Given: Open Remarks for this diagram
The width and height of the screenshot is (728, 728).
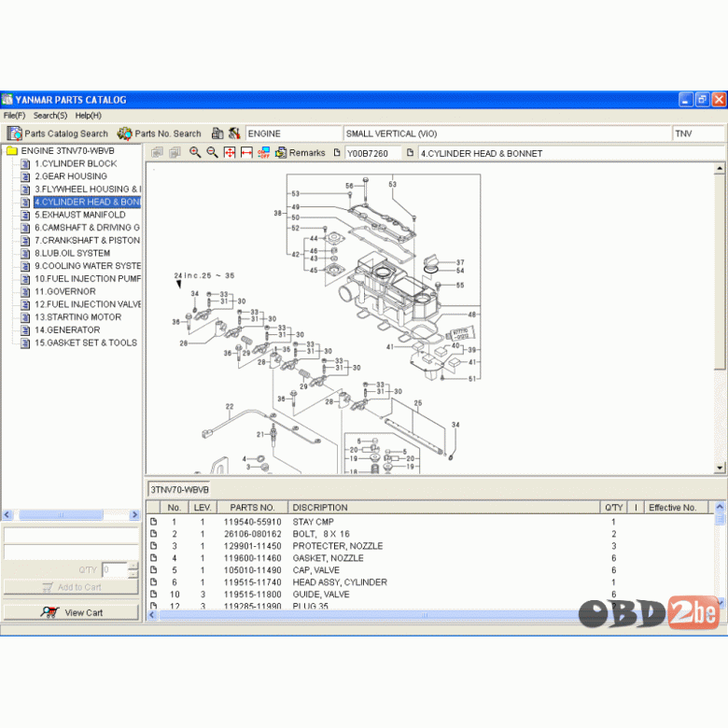Looking at the screenshot, I should tap(300, 153).
